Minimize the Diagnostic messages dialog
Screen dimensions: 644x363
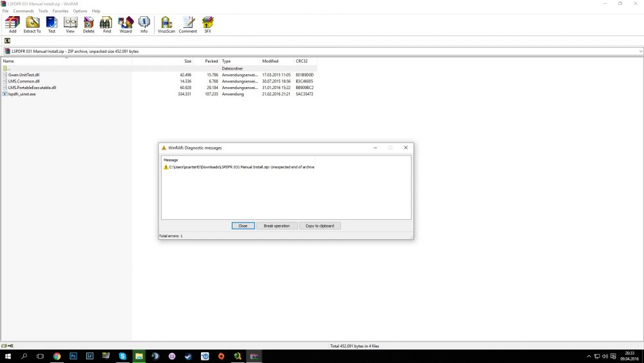tap(375, 148)
